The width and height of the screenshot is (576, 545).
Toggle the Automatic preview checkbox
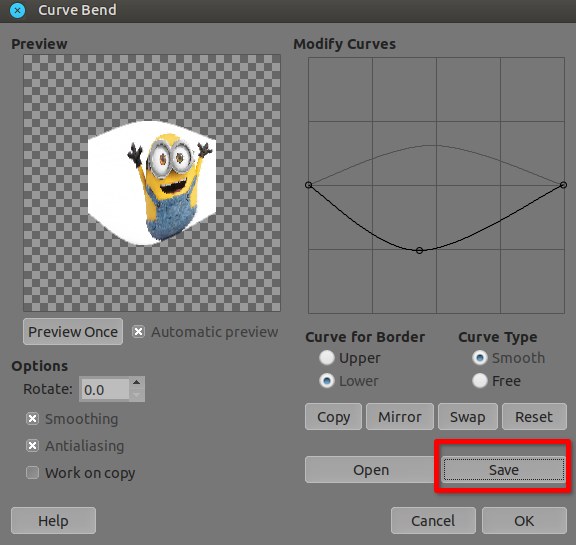[138, 332]
